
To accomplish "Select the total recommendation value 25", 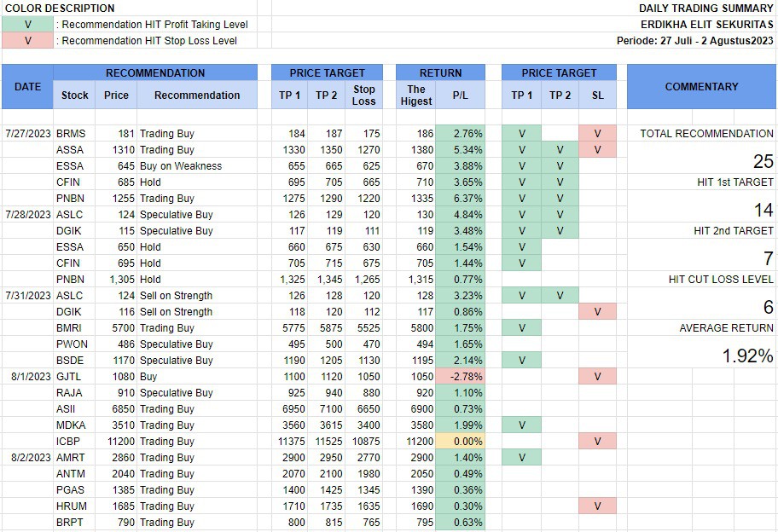I will 762,161.
